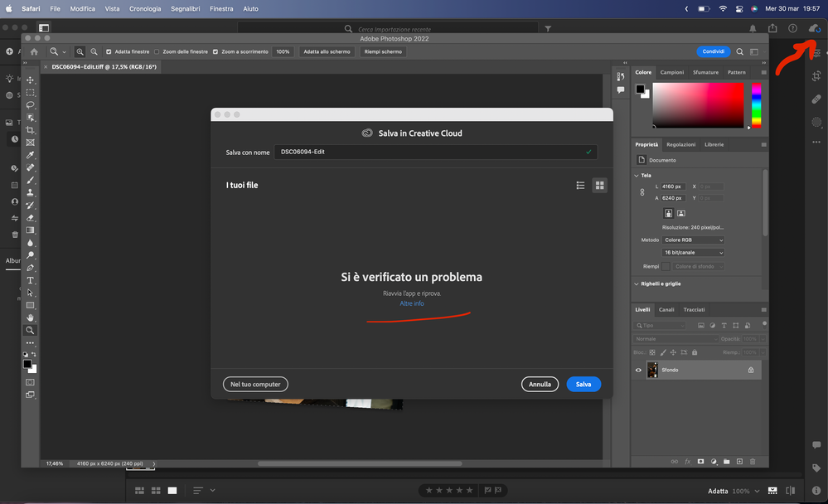Viewport: 828px width, 504px height.
Task: Select the Zoom tool in the toolbar
Action: coord(30,329)
